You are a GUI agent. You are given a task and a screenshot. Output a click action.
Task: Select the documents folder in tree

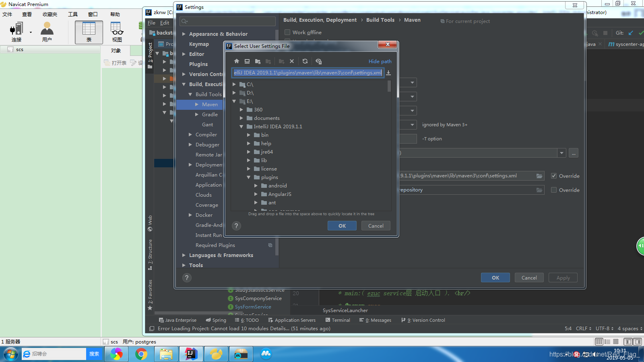pos(266,118)
